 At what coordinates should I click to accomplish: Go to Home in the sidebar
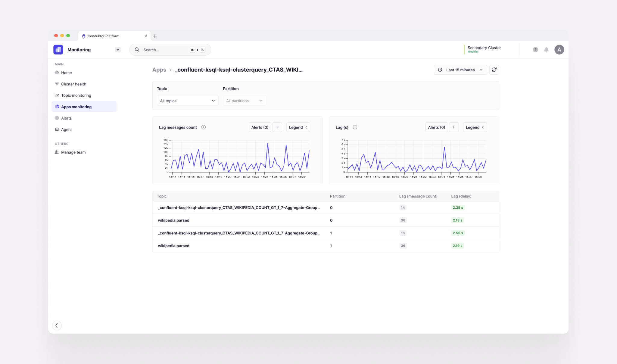click(84, 73)
